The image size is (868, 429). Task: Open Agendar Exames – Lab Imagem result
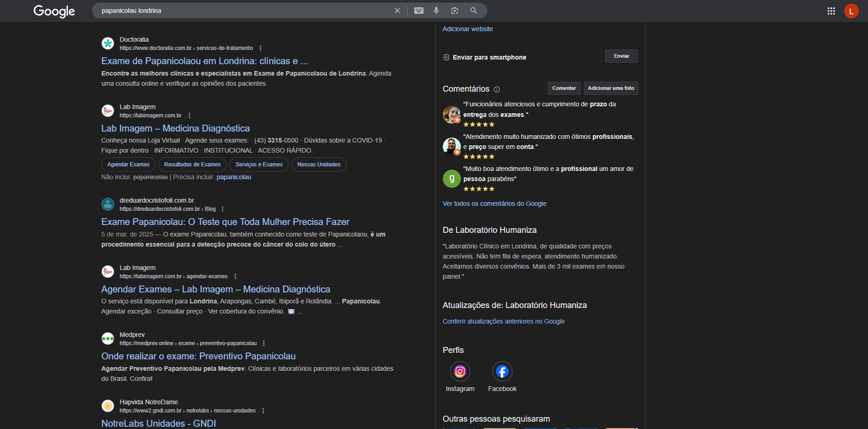[x=216, y=289]
